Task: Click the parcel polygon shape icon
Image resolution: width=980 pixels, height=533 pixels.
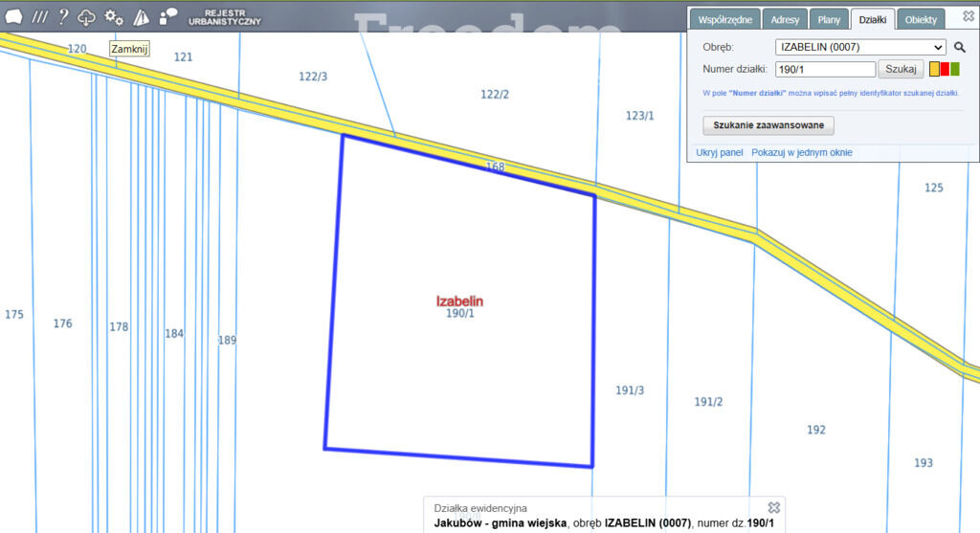Action: [13, 17]
